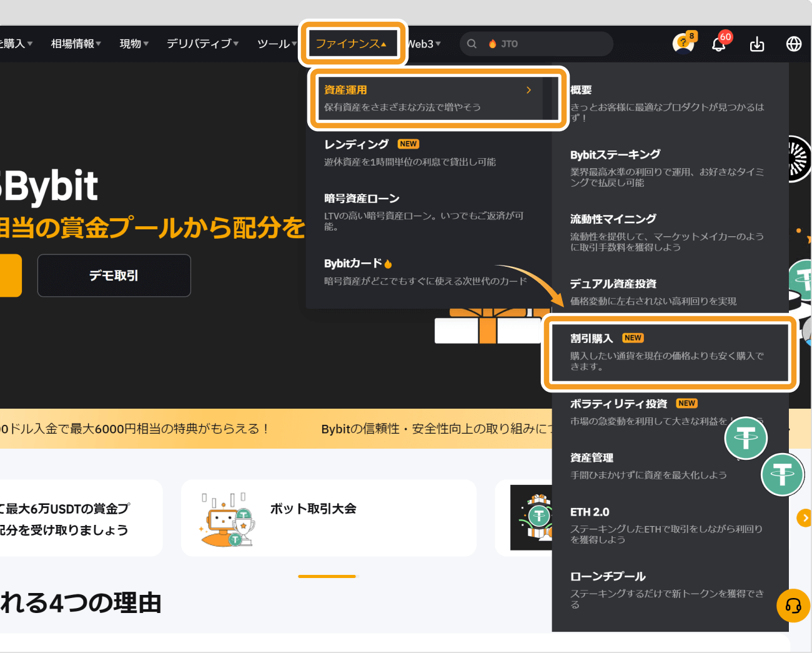Open the ファイナンス menu
This screenshot has height=653, width=812.
[350, 44]
